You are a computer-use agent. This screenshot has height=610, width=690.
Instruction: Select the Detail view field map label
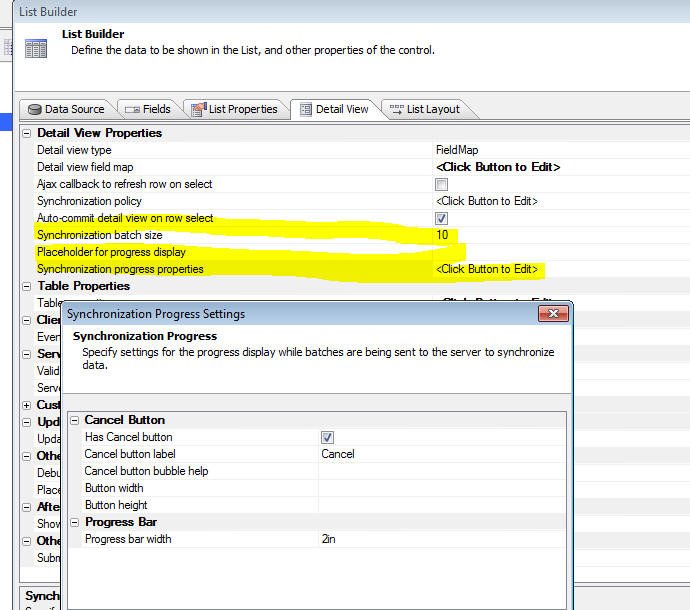pyautogui.click(x=85, y=167)
